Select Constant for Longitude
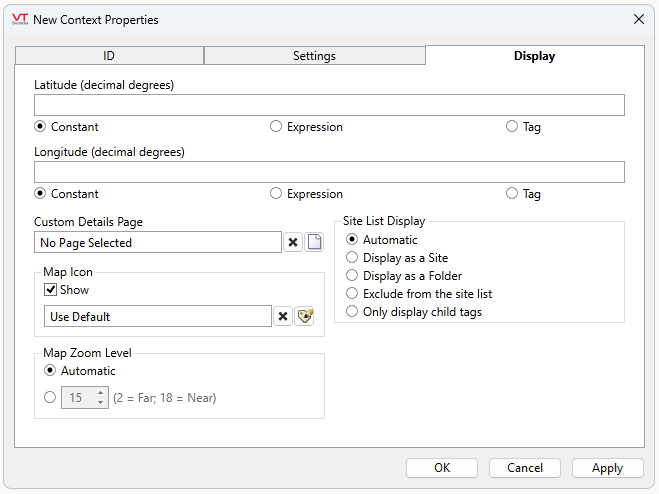The width and height of the screenshot is (659, 494). point(40,193)
